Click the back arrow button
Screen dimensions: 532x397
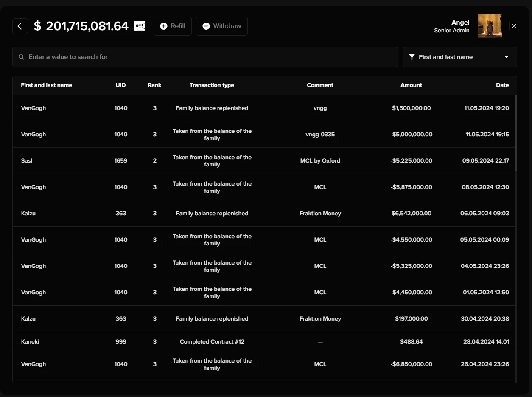[x=20, y=26]
